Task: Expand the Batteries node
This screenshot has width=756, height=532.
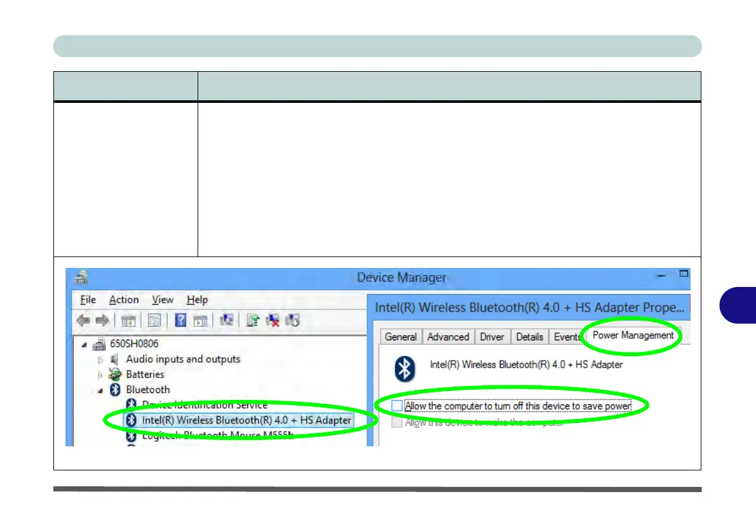Action: click(100, 375)
